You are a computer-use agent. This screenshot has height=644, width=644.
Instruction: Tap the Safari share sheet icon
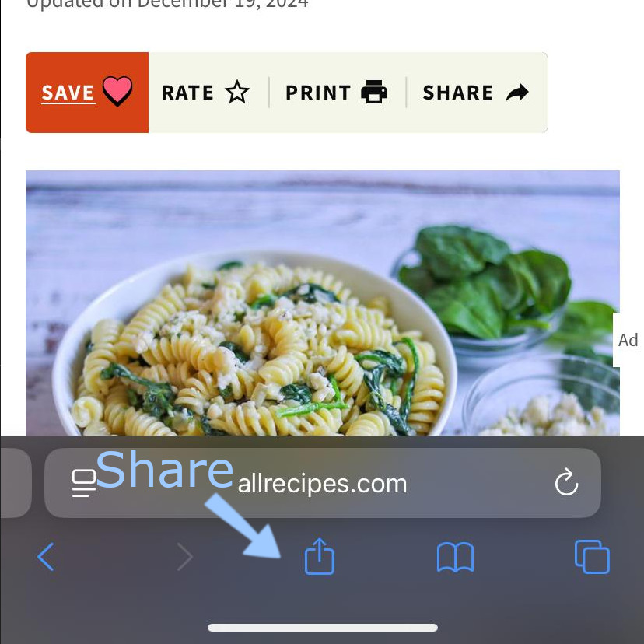pos(320,557)
